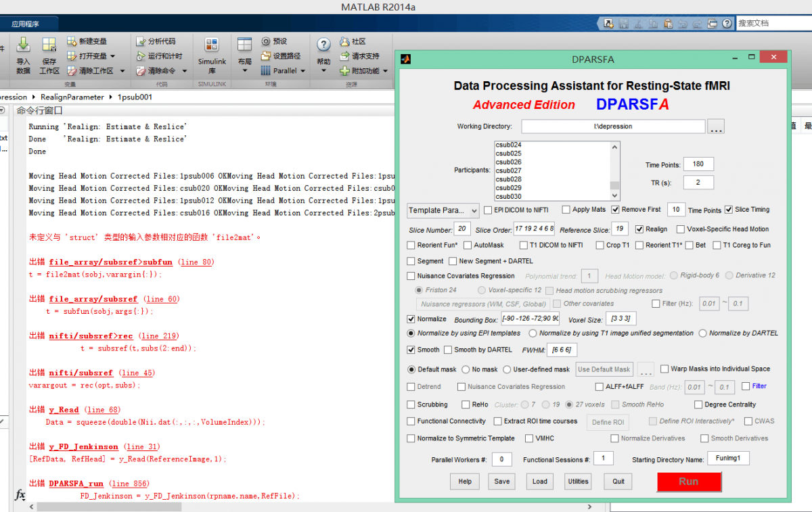The width and height of the screenshot is (812, 512).
Task: Click the Starting Directory Name field
Action: tap(729, 459)
